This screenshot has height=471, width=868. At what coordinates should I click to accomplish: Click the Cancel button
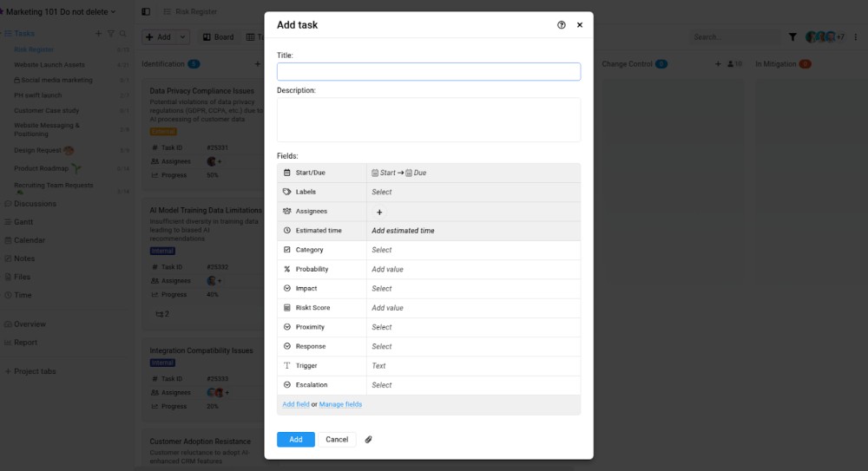pyautogui.click(x=337, y=440)
